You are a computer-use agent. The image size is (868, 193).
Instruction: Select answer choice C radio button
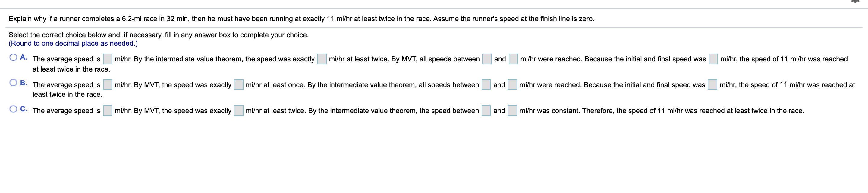point(13,109)
